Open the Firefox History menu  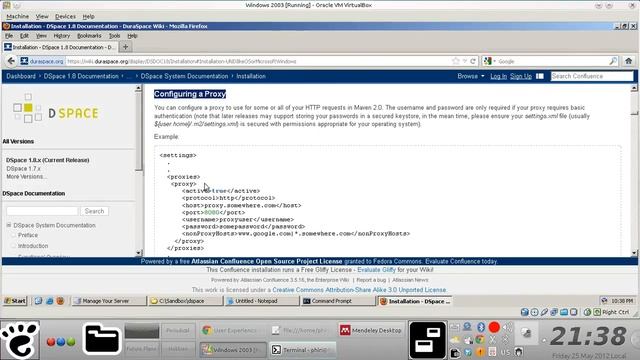pyautogui.click(x=62, y=36)
